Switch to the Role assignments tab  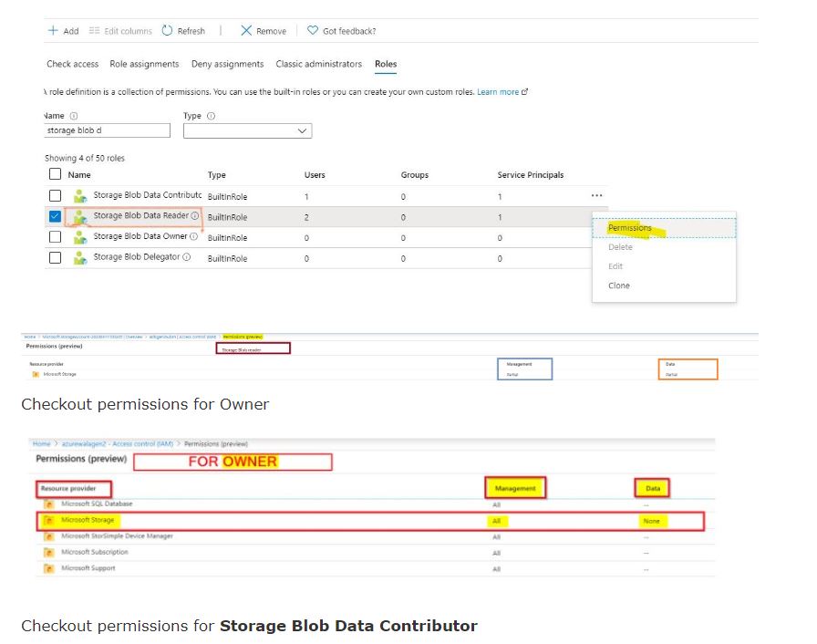tap(144, 64)
